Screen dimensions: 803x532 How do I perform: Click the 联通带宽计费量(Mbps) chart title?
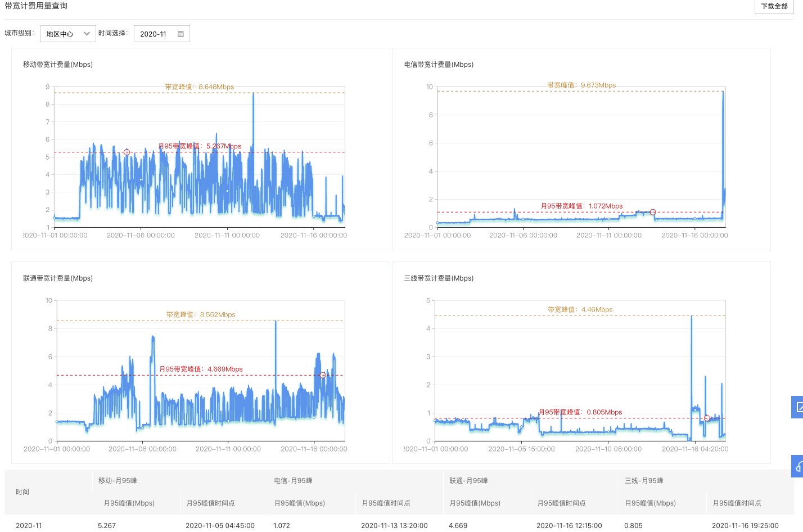coord(58,278)
